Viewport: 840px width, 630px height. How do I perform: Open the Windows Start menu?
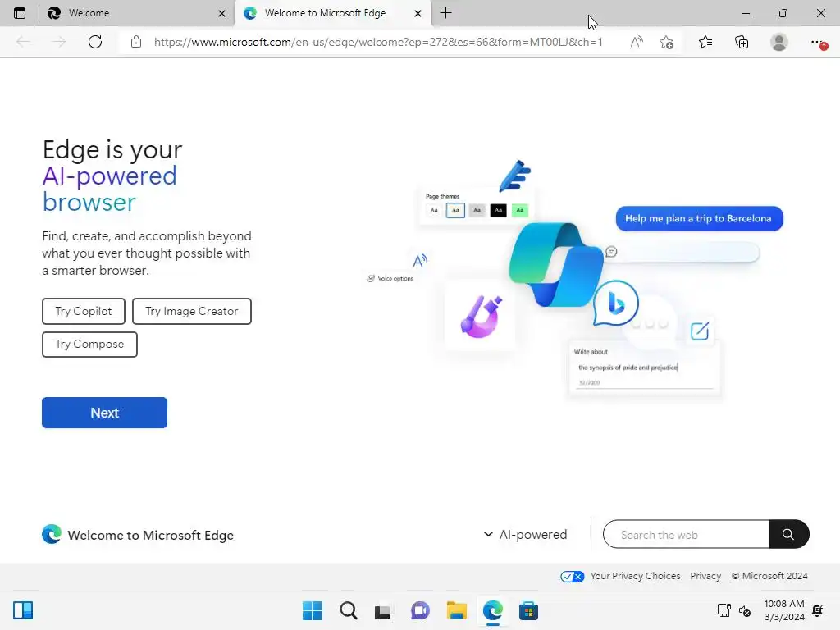(312, 610)
